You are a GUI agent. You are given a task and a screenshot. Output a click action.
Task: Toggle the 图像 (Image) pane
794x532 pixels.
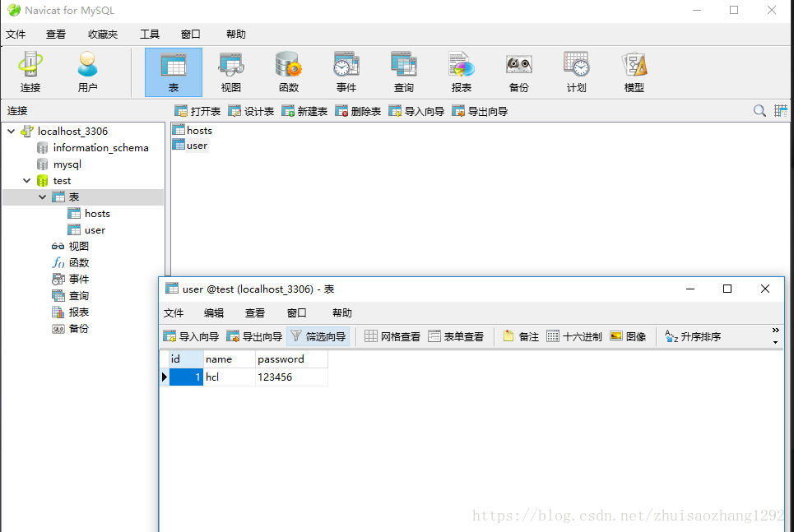coord(629,336)
